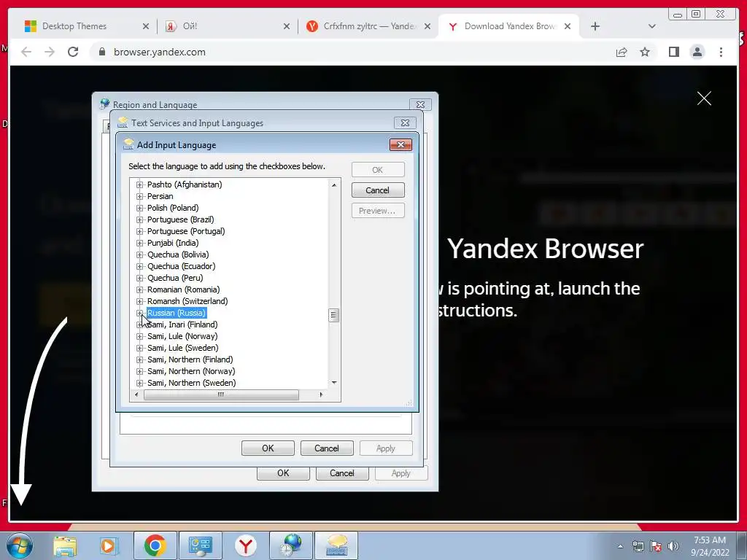Click Cancel in Region and Language window
747x560 pixels.
(342, 473)
